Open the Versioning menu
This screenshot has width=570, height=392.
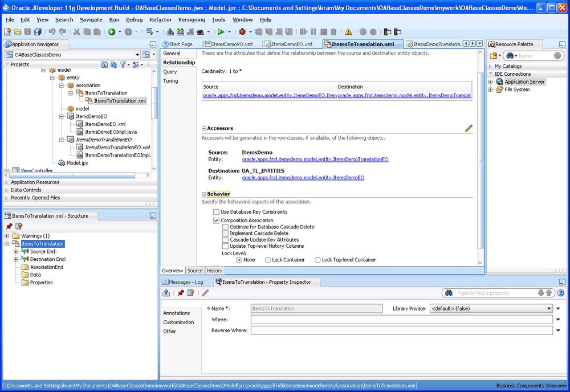click(192, 19)
